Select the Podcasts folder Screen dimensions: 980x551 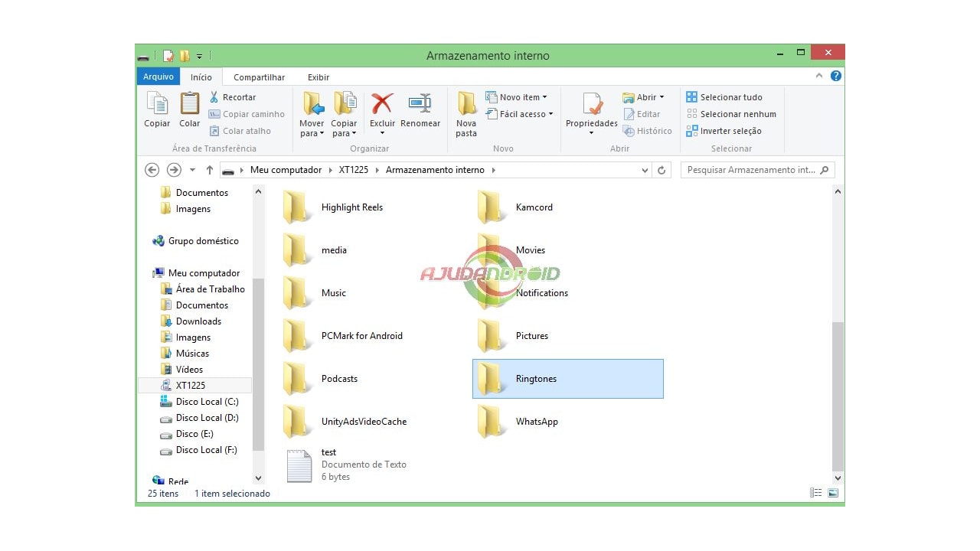coord(320,379)
